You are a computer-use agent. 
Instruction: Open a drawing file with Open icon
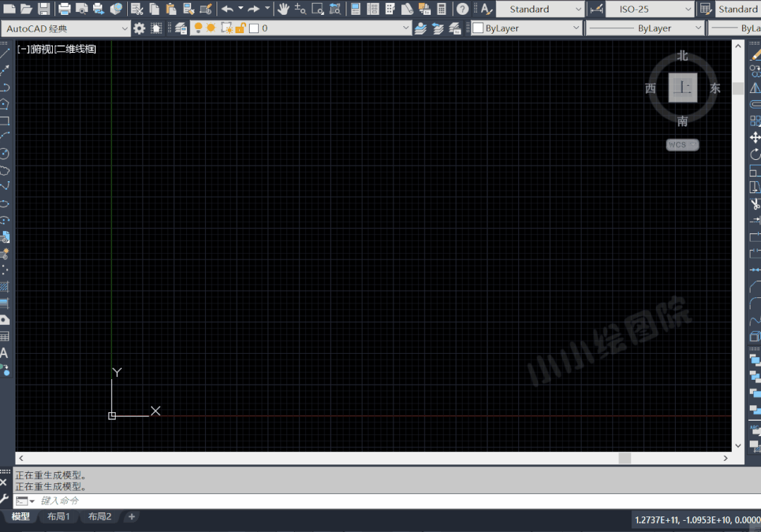click(x=26, y=8)
